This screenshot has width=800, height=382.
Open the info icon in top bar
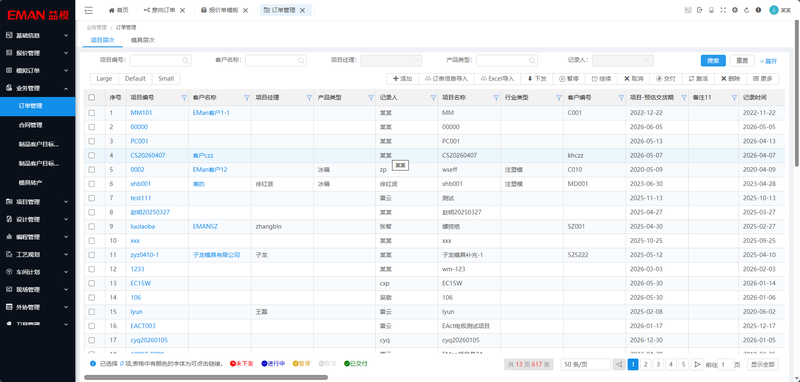(758, 10)
